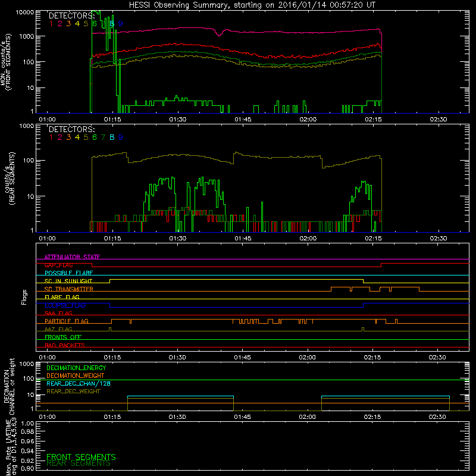
Task: Click the 02:00 tick under the front segments plot
Action: [x=308, y=120]
